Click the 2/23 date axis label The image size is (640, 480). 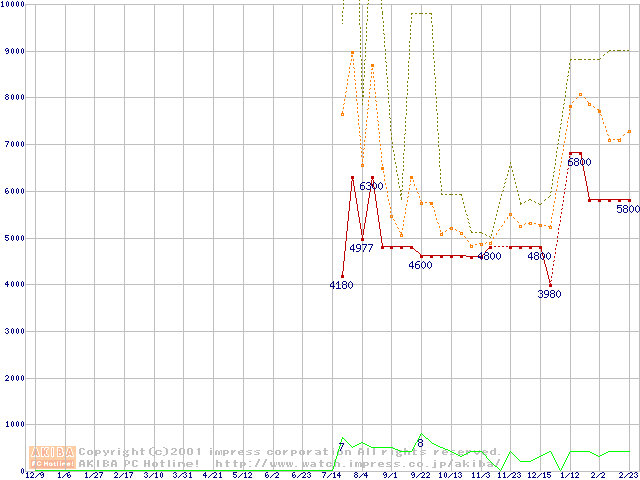pos(627,476)
